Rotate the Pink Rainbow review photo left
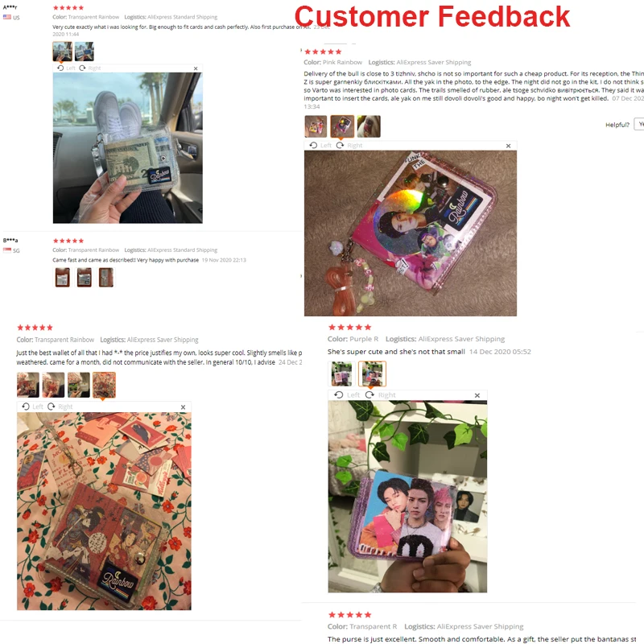Image resolution: width=644 pixels, height=644 pixels. tap(320, 146)
